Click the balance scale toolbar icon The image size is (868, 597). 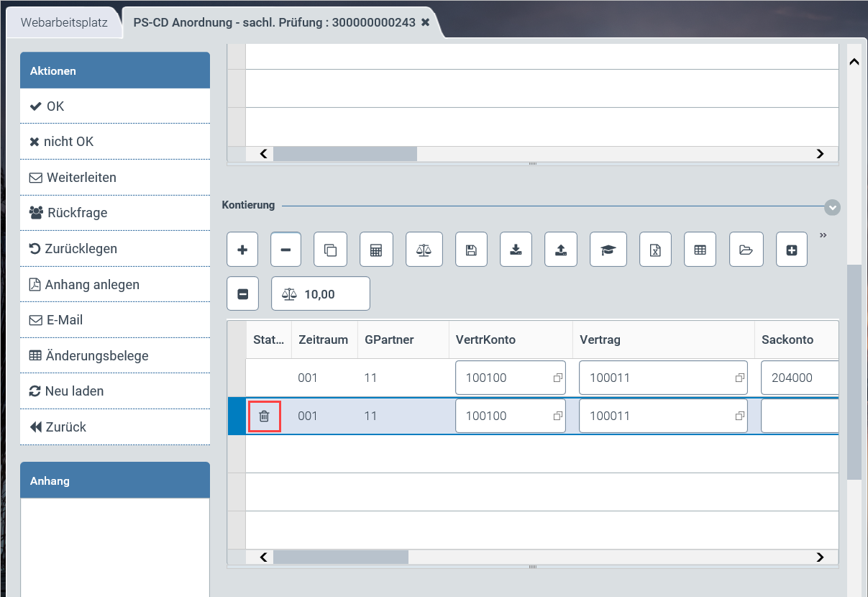click(424, 250)
